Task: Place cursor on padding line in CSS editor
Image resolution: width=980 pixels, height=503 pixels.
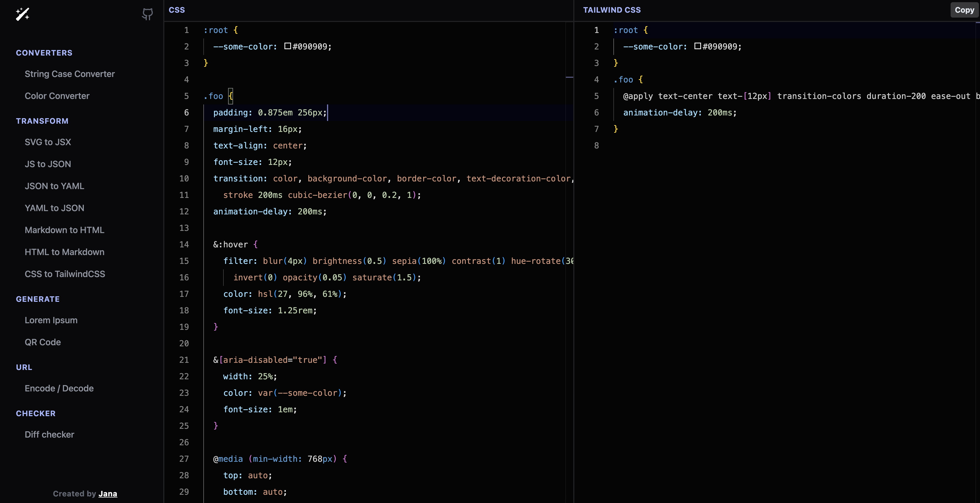Action: [x=270, y=113]
